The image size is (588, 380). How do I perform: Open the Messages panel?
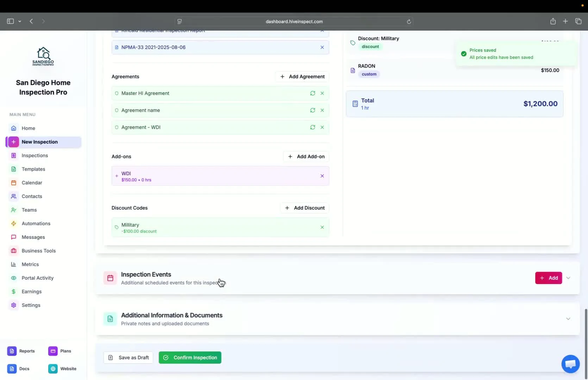coord(32,237)
